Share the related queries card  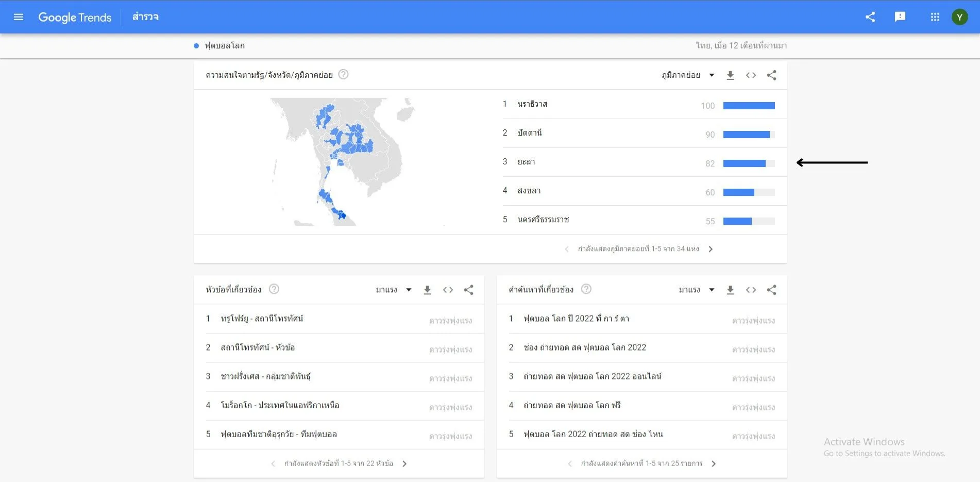(x=771, y=290)
